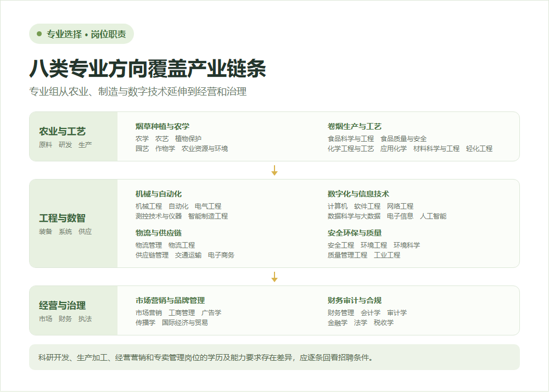Click the 环境科学 major item

point(407,245)
